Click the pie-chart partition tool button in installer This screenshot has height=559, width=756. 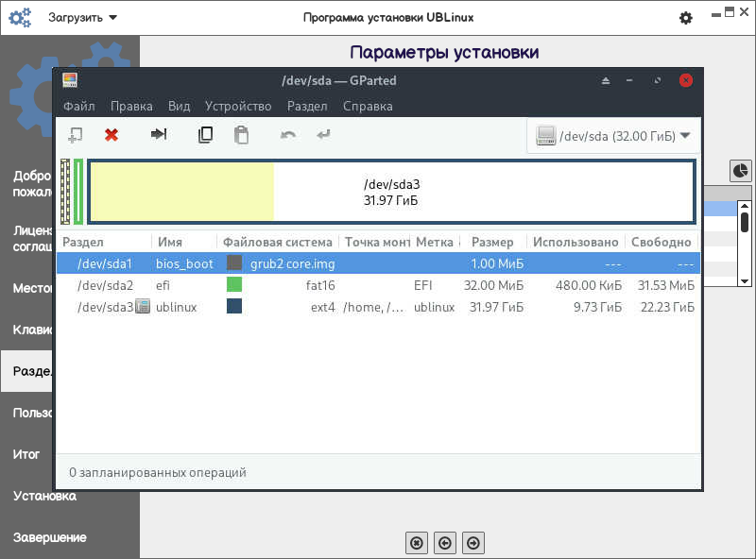741,171
